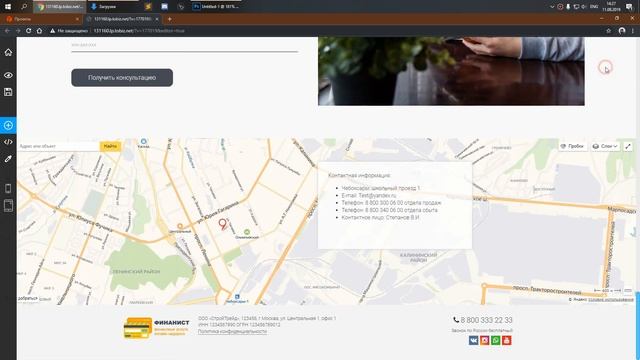Open the browser profile avatar icon
Screen dimensions: 640x360
click(622, 31)
